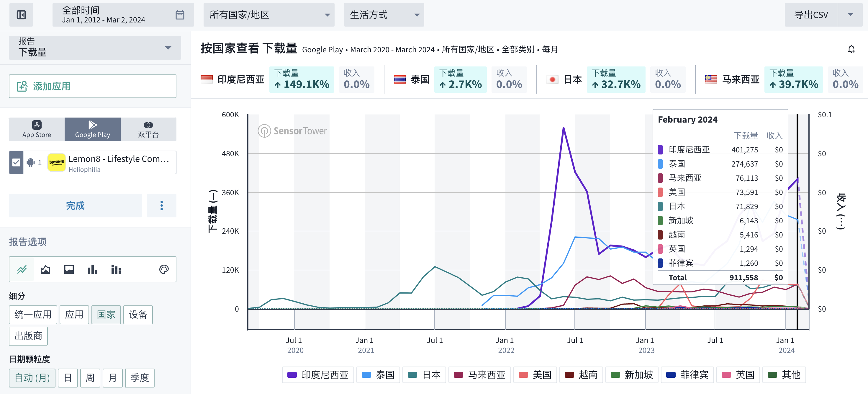
Task: Select the grouped bar chart icon
Action: tap(116, 269)
